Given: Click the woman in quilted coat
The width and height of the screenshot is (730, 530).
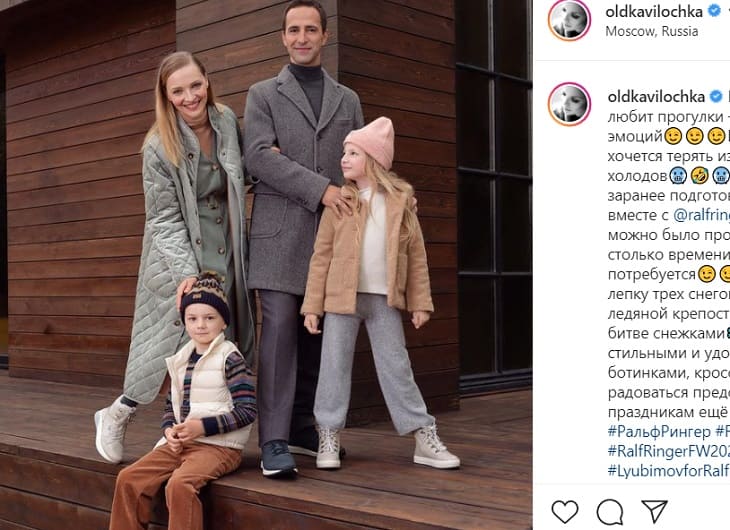Looking at the screenshot, I should click(x=182, y=242).
